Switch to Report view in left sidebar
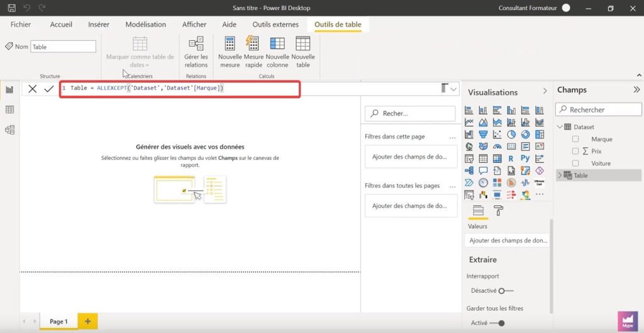 pos(9,89)
